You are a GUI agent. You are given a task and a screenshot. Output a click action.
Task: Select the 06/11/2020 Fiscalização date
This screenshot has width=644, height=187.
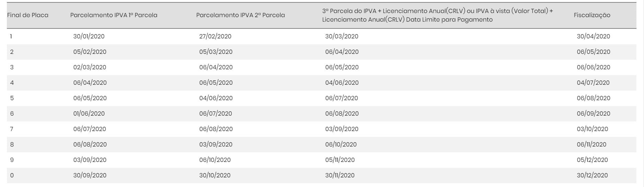(591, 144)
